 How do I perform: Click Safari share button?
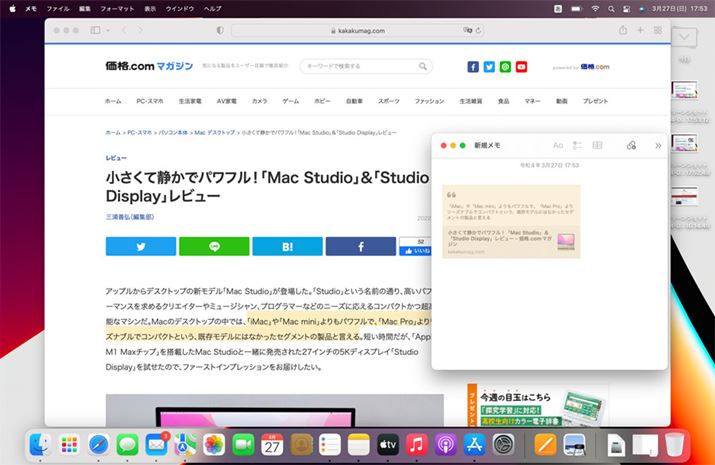pyautogui.click(x=623, y=30)
